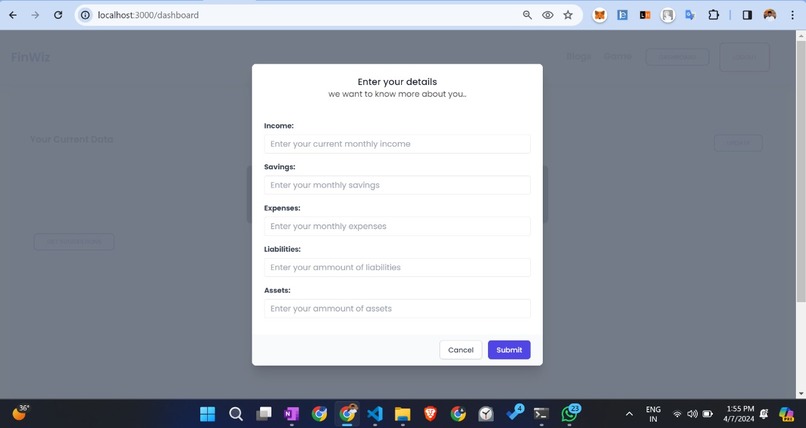The height and width of the screenshot is (428, 806).
Task: Open the Windows Start menu
Action: coord(207,414)
